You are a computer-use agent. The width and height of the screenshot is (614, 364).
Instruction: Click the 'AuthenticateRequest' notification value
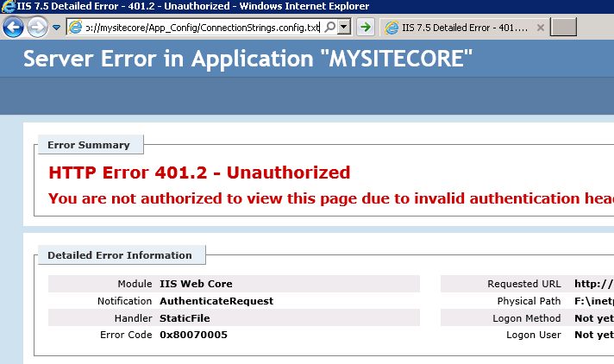tap(216, 301)
